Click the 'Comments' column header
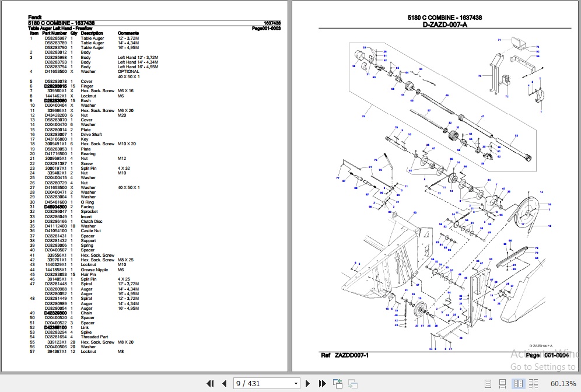581x392 pixels. coord(128,33)
